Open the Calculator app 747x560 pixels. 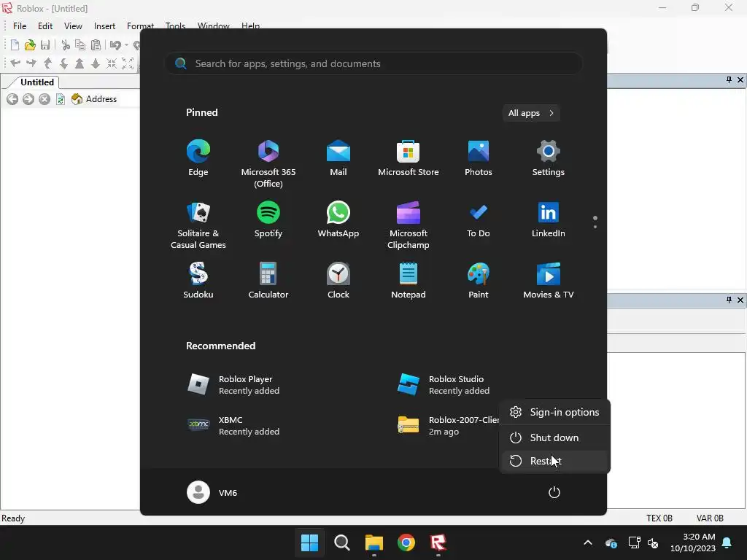(268, 281)
